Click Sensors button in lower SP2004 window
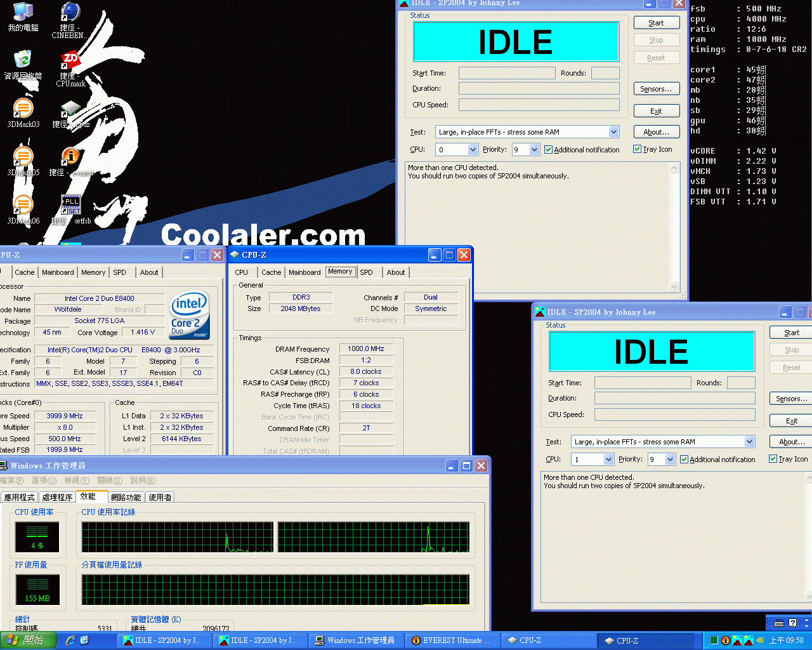 pyautogui.click(x=792, y=399)
